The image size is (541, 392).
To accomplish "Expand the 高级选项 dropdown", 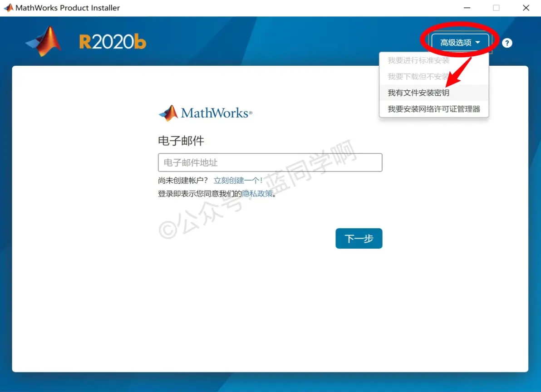I will pos(460,42).
